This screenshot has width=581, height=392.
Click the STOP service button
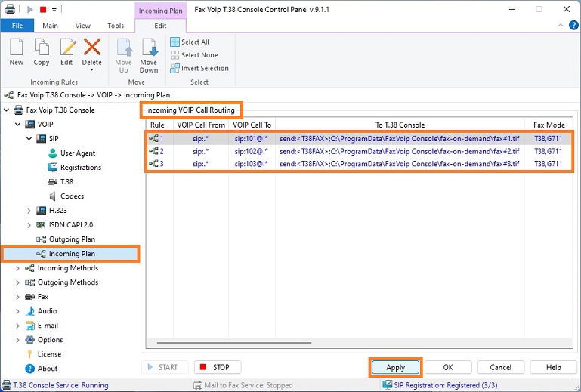pyautogui.click(x=218, y=367)
